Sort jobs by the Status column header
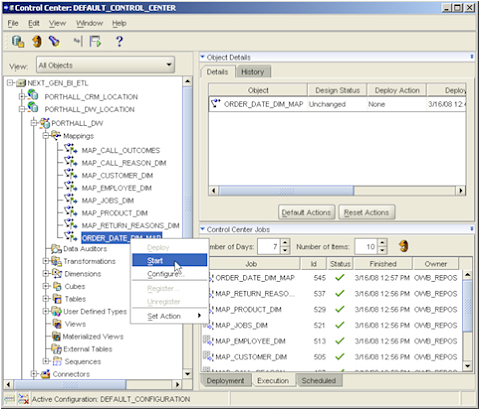480x410 pixels. click(340, 264)
